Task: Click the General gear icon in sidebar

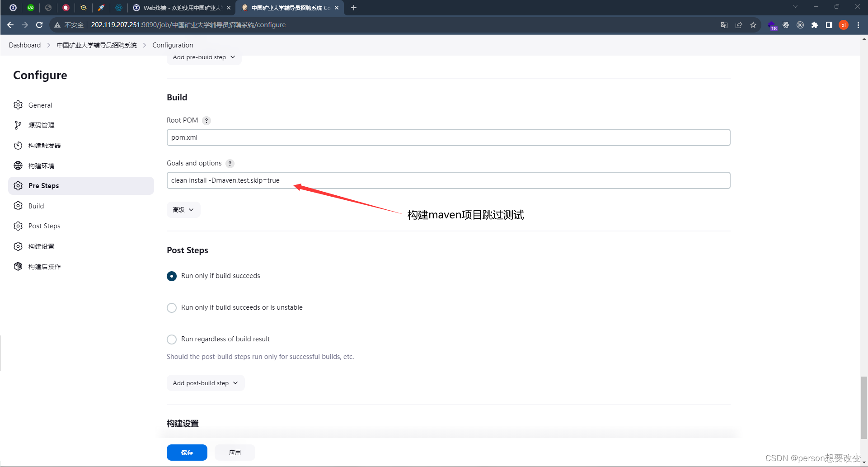Action: click(x=18, y=105)
